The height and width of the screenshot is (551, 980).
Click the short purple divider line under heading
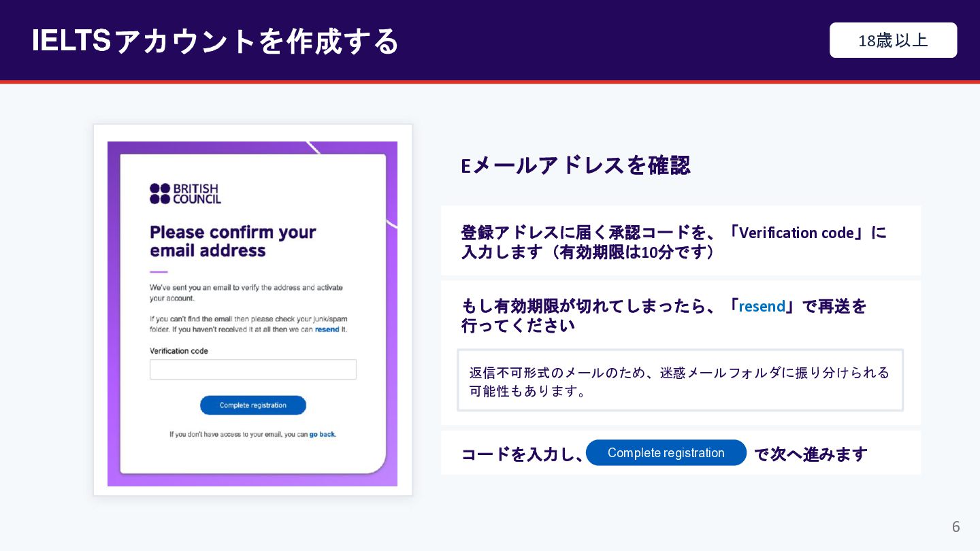159,272
